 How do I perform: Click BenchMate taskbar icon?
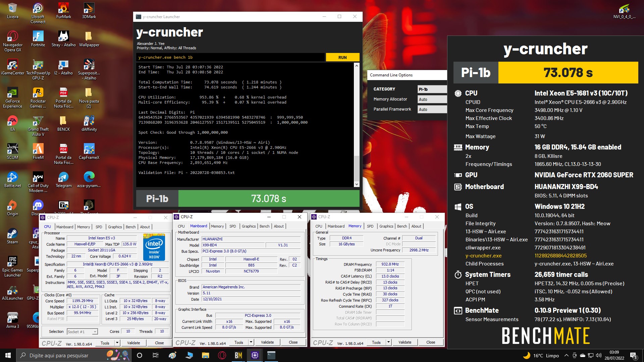(x=238, y=355)
